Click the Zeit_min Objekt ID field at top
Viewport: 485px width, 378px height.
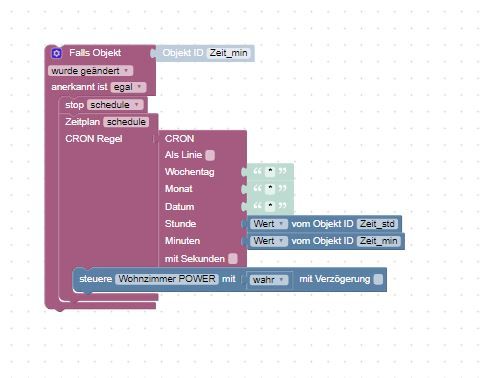[x=228, y=53]
